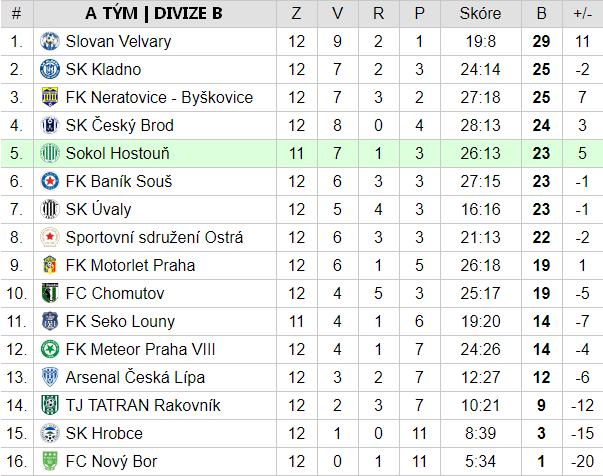Click the B points column header
This screenshot has width=603, height=476.
coord(542,14)
